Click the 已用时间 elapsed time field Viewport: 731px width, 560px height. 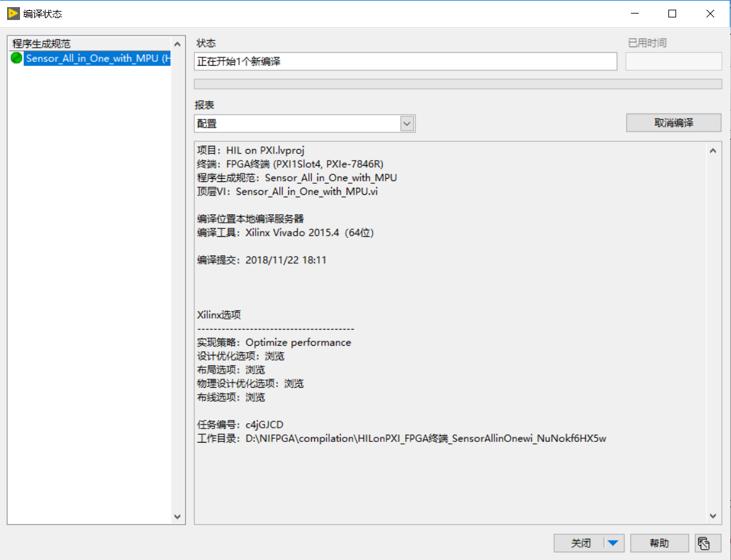673,61
